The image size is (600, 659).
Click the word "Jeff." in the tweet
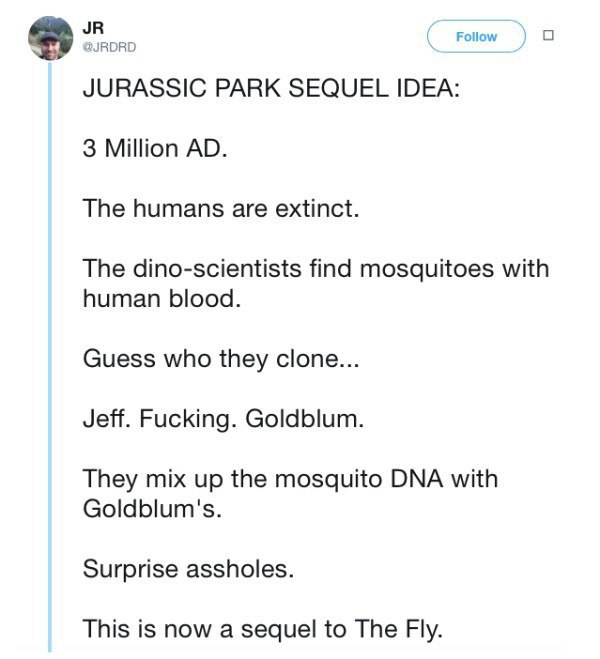pyautogui.click(x=107, y=419)
